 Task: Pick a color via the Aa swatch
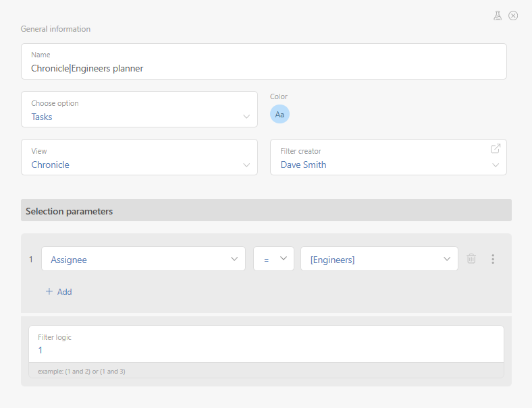[280, 115]
